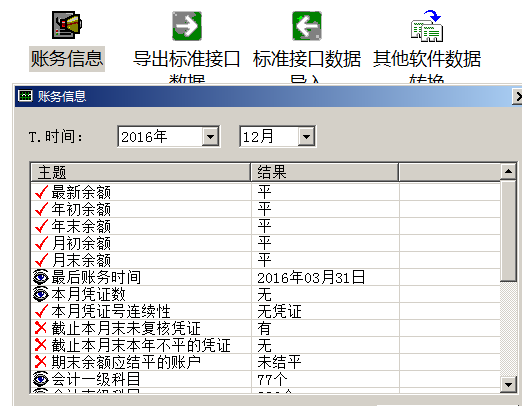Click the 结果 column header

tap(325, 172)
